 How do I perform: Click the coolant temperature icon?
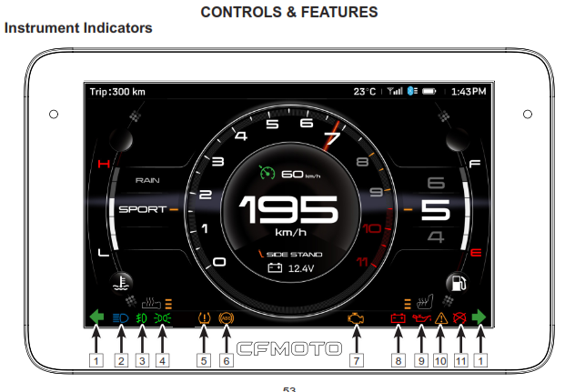click(x=118, y=282)
